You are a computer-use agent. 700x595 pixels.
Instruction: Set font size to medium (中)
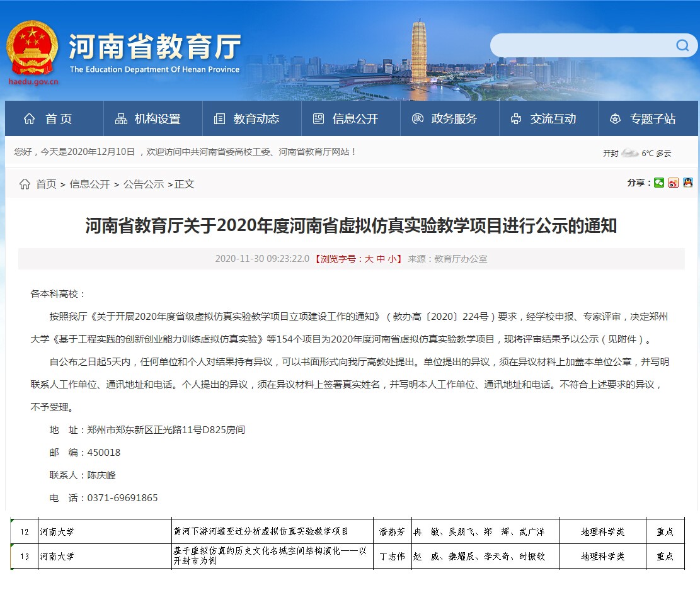tap(381, 259)
